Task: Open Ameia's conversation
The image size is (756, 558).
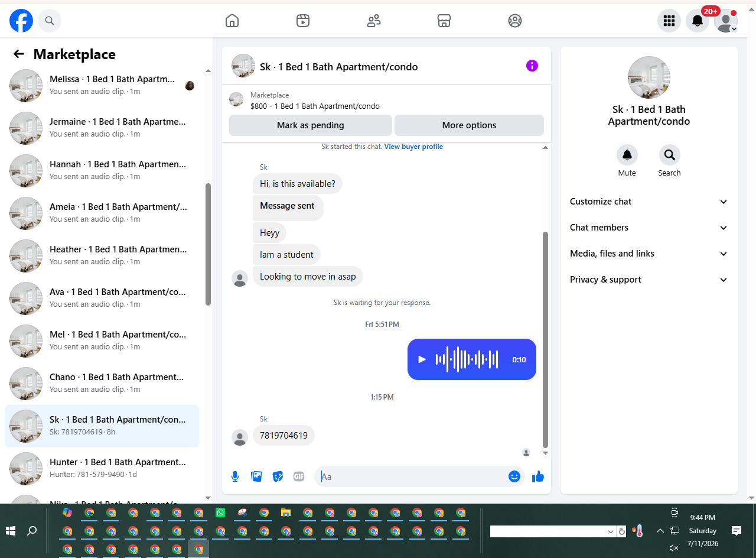Action: (x=102, y=213)
